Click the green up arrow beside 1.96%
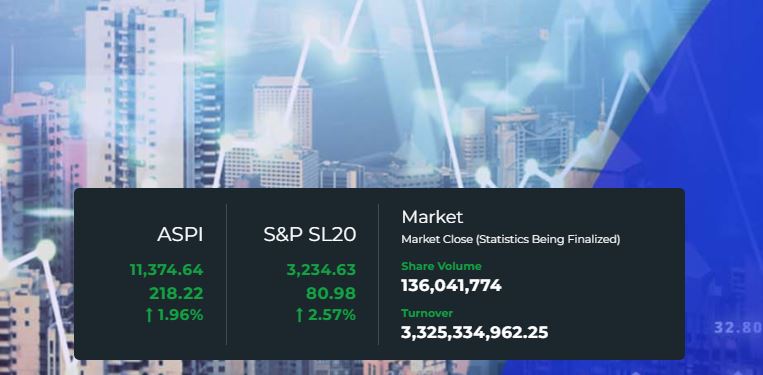 pos(149,315)
